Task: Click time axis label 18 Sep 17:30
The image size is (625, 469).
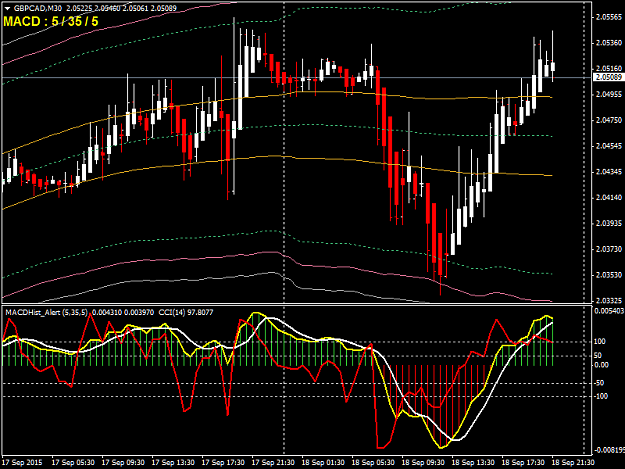Action: 523,463
